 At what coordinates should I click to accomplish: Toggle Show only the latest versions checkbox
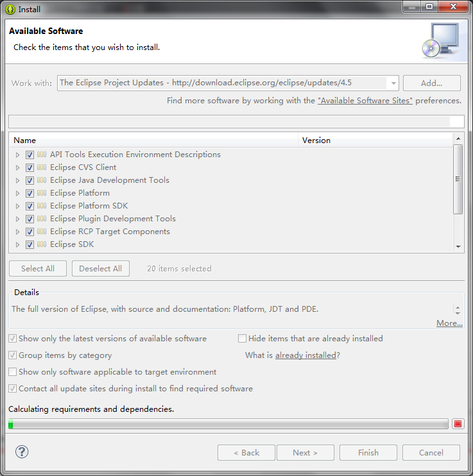click(12, 339)
